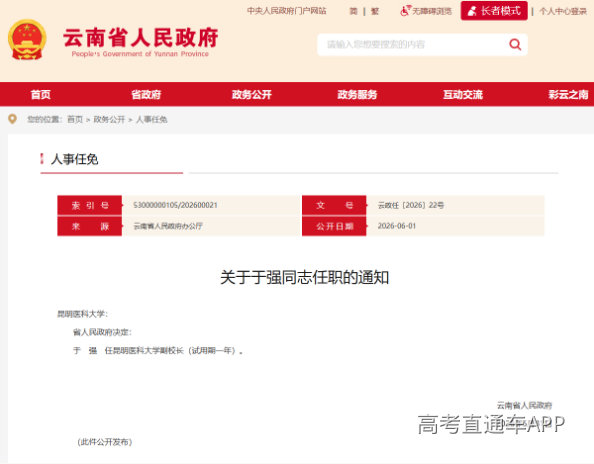Click the 云南省人民政府 signature text
Image resolution: width=594 pixels, height=464 pixels.
tap(524, 405)
